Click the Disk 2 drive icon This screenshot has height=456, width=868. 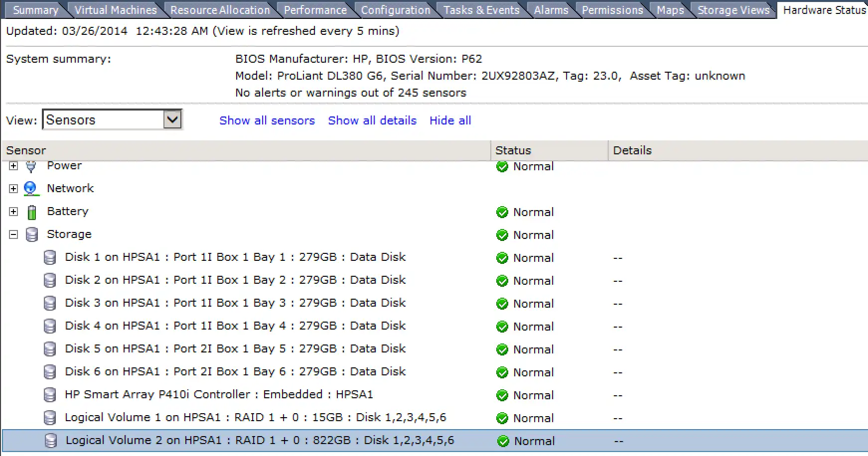coord(50,280)
